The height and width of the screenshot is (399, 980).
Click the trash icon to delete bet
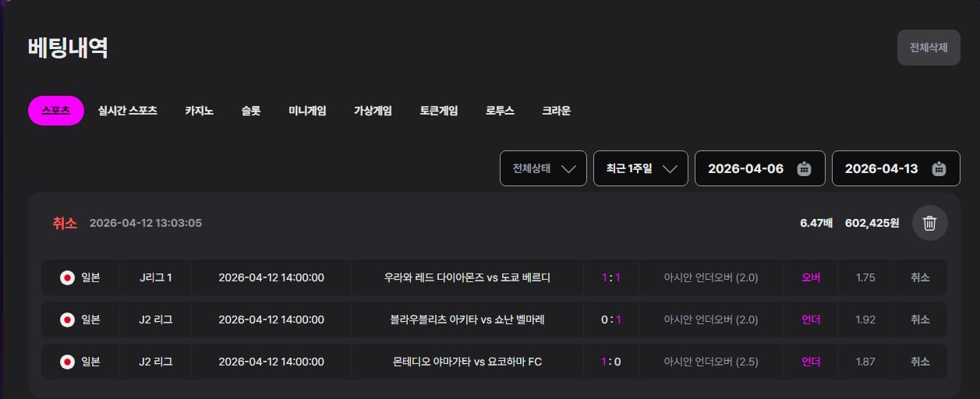[x=929, y=223]
